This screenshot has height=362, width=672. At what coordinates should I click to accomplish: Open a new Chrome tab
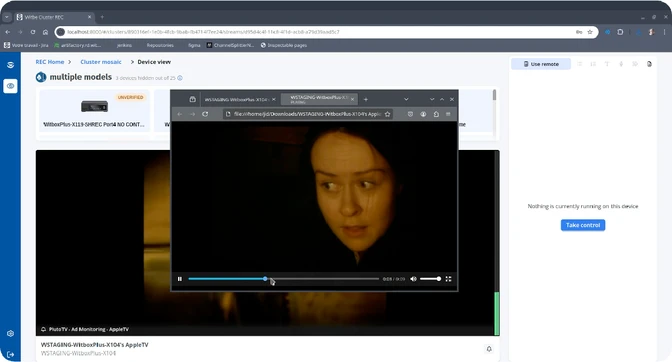[x=102, y=17]
